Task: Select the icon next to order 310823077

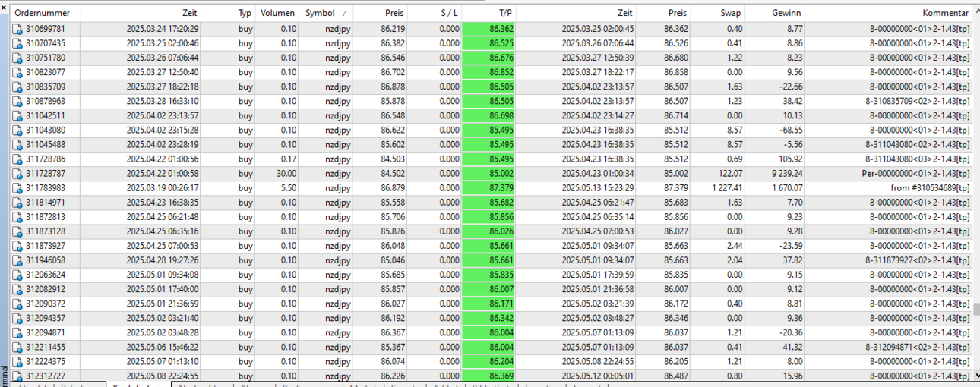Action: 17,72
